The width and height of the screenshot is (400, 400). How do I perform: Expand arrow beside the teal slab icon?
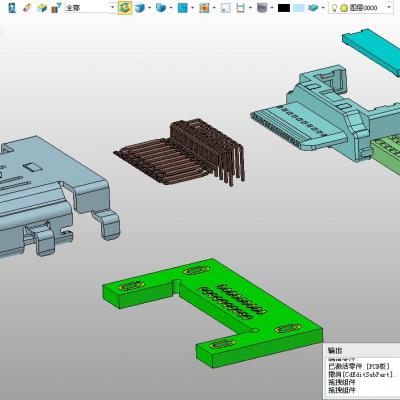click(323, 7)
